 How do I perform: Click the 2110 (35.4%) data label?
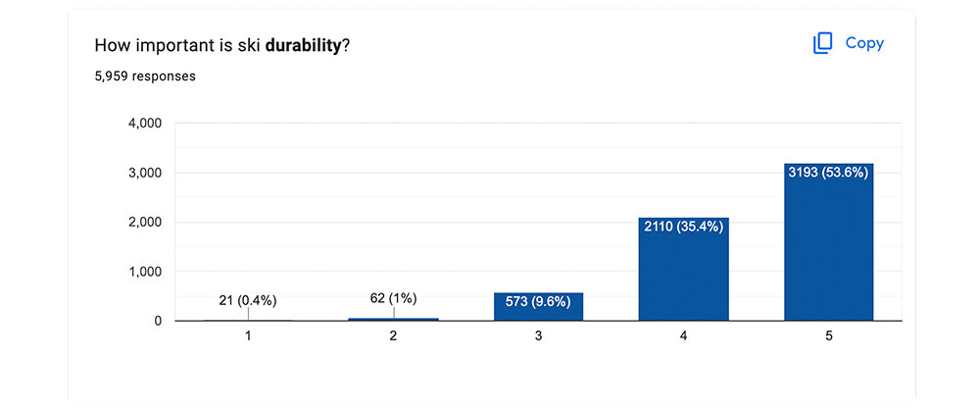click(684, 227)
